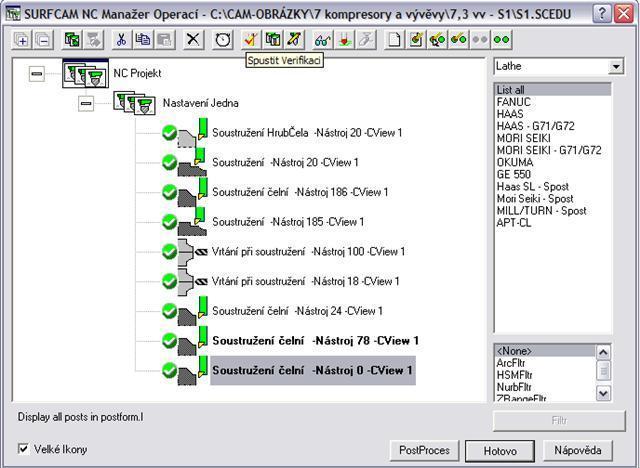Click the turning icon of Nástroj 24 operation
Screen dimensions: 640x468
pos(192,311)
